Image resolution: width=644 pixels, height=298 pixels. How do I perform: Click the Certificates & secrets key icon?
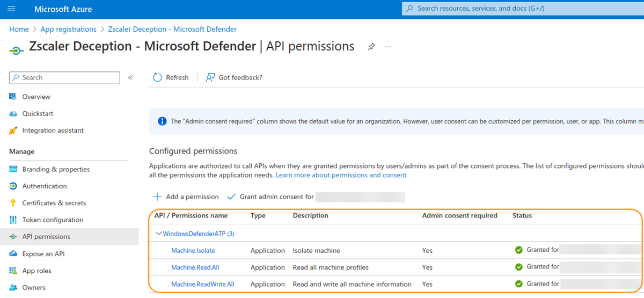click(13, 203)
